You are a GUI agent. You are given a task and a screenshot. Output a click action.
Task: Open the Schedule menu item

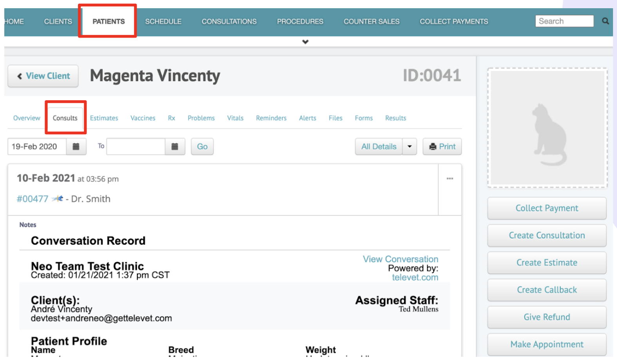[x=163, y=22]
